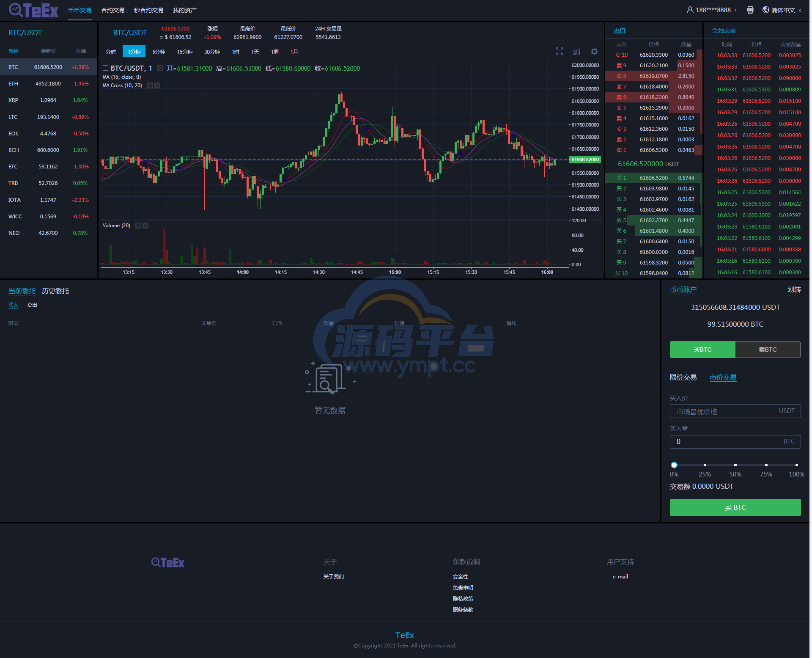
Task: Select the 分时 chart interval
Action: [x=111, y=52]
